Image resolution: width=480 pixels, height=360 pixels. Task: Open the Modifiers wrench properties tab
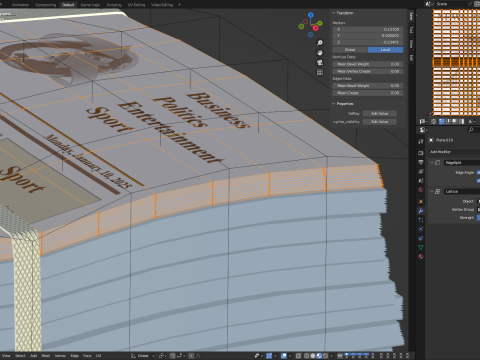click(421, 211)
